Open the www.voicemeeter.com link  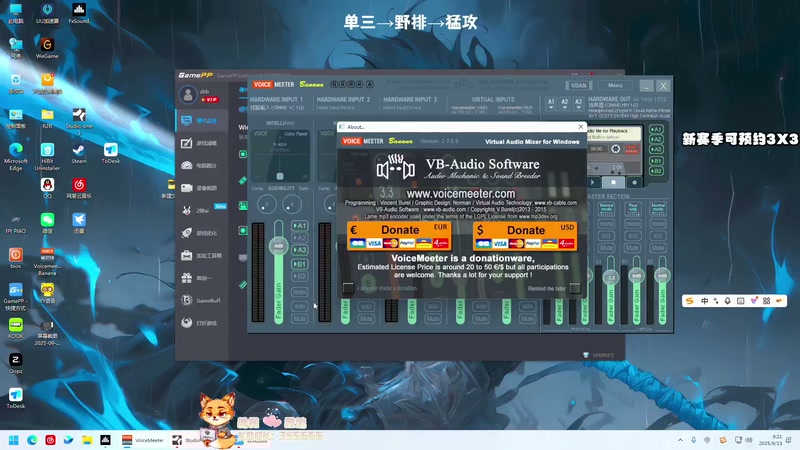[x=460, y=194]
